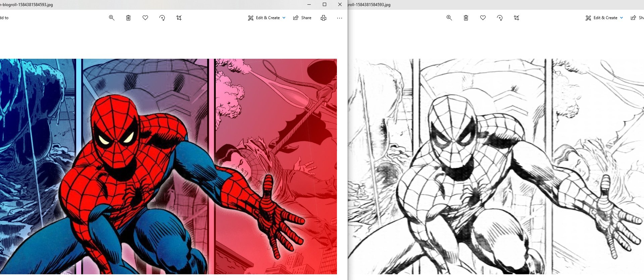Screen dimensions: 644x280
Task: Minimize the left Photos window
Action: tap(309, 4)
